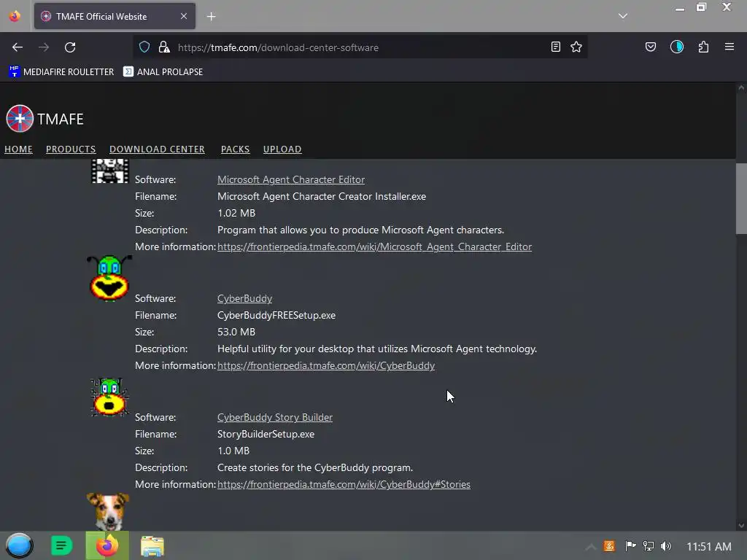This screenshot has width=747, height=560.
Task: Open the DOWNLOAD CENTER navigation item
Action: [158, 149]
